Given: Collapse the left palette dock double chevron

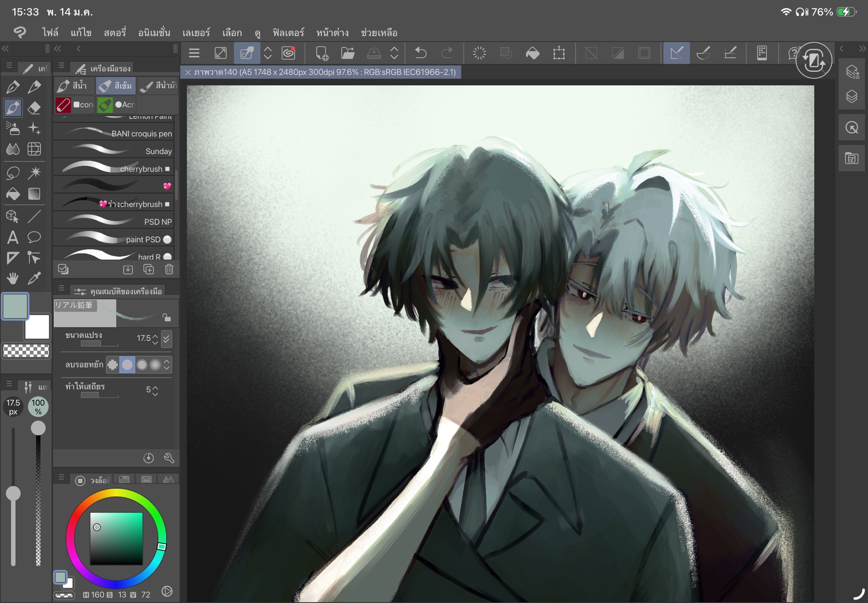Looking at the screenshot, I should 6,49.
